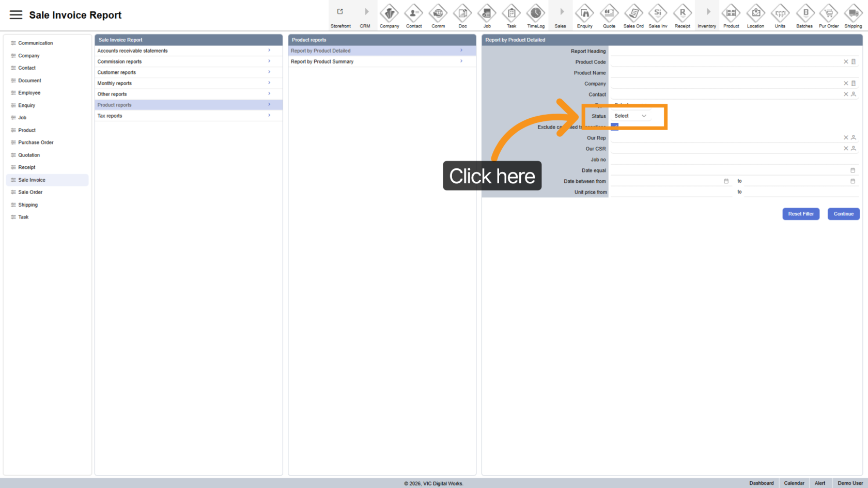868x488 pixels.
Task: Open the Dashboard link in the footer
Action: (x=761, y=483)
